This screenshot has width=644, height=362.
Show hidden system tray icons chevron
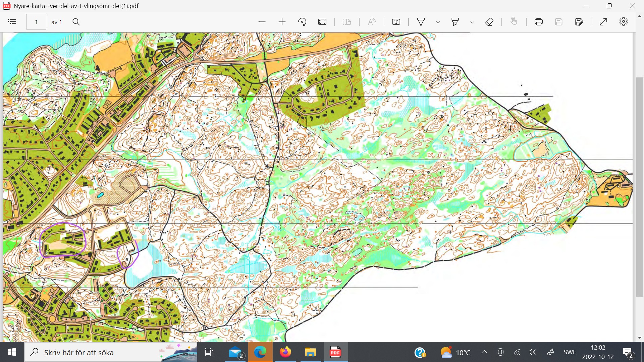point(484,352)
